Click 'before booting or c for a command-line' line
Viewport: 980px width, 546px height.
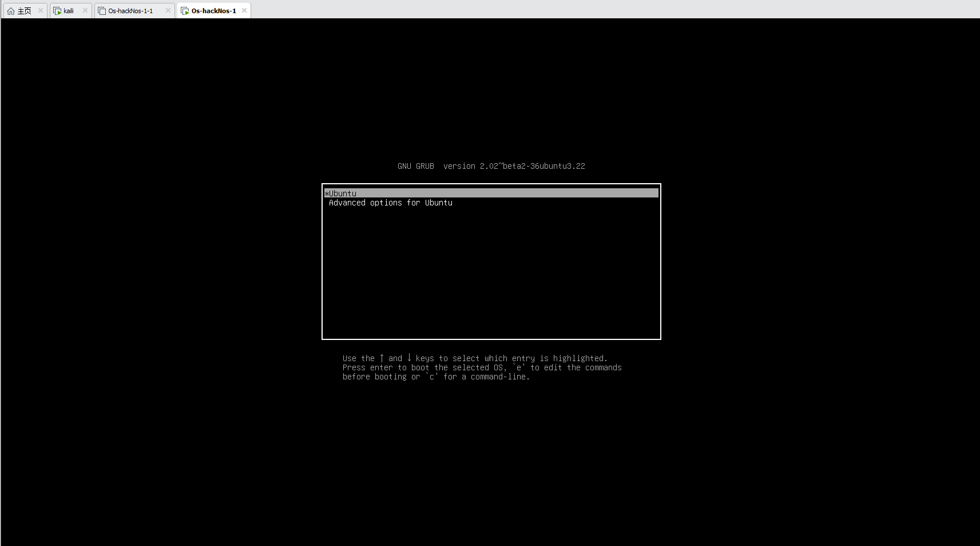click(x=436, y=377)
